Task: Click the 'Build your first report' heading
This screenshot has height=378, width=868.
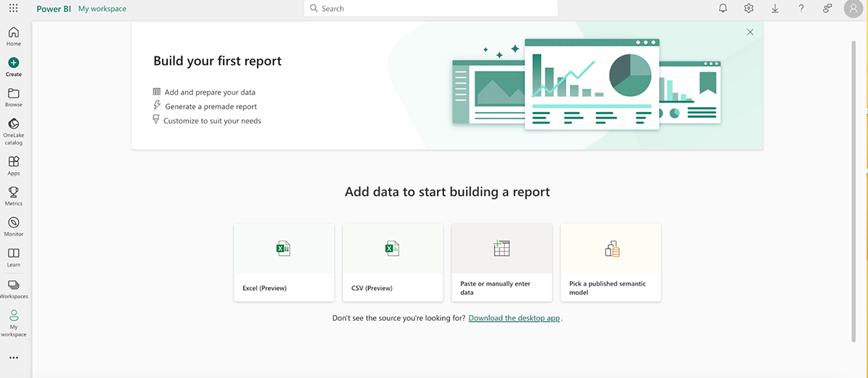Action: 218,61
